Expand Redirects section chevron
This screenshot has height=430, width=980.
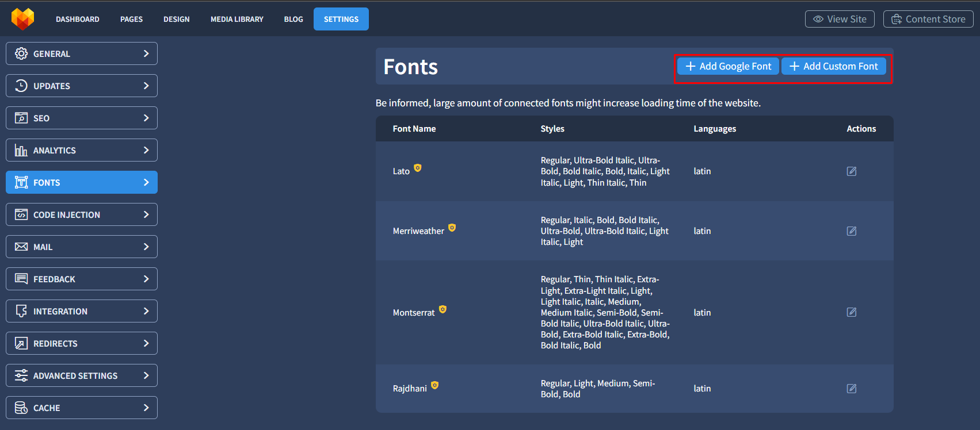point(146,343)
